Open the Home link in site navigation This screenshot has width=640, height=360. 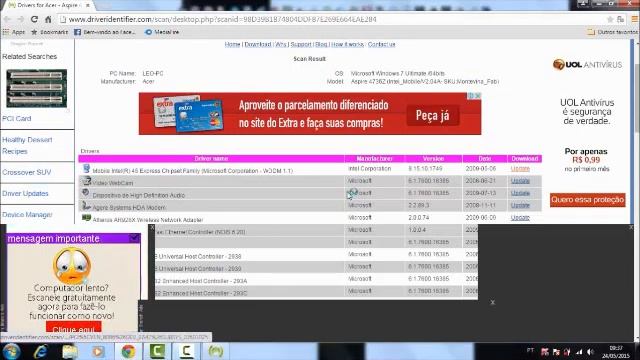(232, 44)
